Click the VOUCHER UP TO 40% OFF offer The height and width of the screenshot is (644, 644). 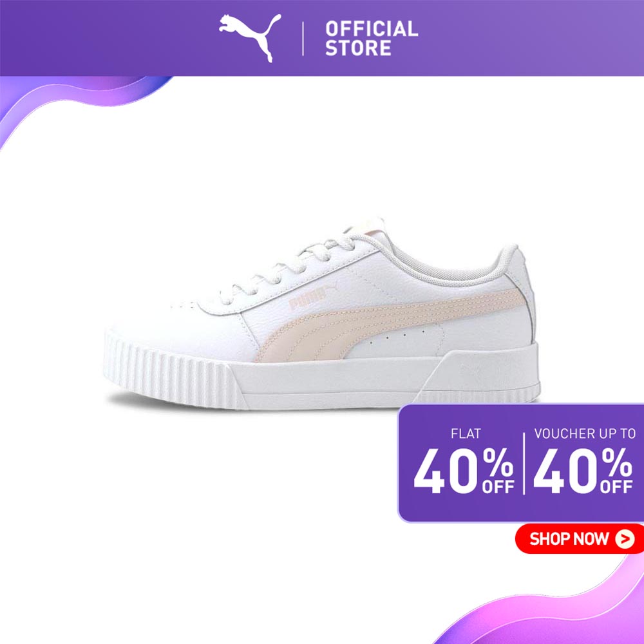point(583,462)
